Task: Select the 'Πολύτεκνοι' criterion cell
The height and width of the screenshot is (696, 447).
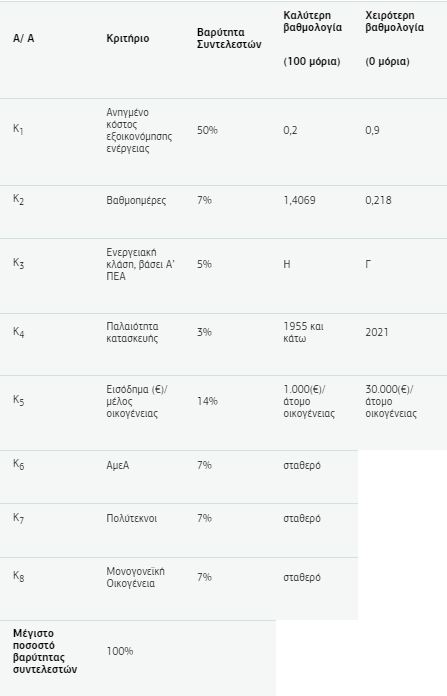Action: pos(131,518)
